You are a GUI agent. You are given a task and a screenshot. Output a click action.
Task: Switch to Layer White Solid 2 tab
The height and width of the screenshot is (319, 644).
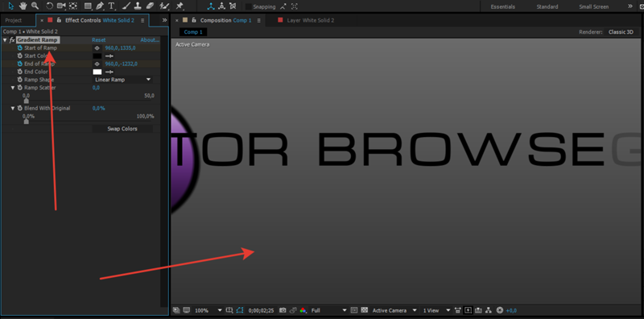(x=311, y=20)
